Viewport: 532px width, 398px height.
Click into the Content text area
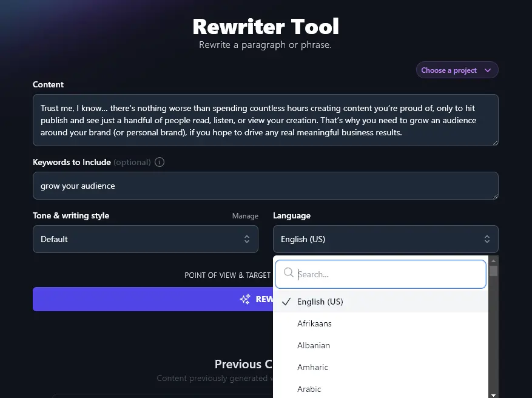click(265, 120)
